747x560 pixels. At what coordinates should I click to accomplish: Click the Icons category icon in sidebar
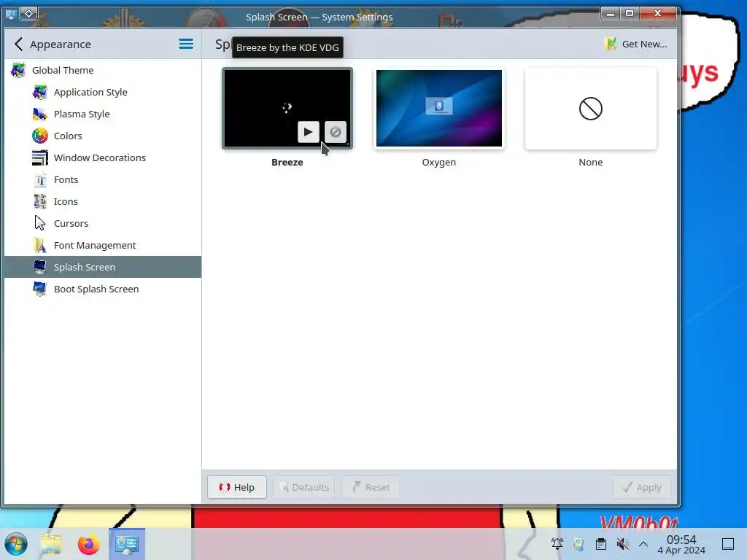click(x=40, y=202)
